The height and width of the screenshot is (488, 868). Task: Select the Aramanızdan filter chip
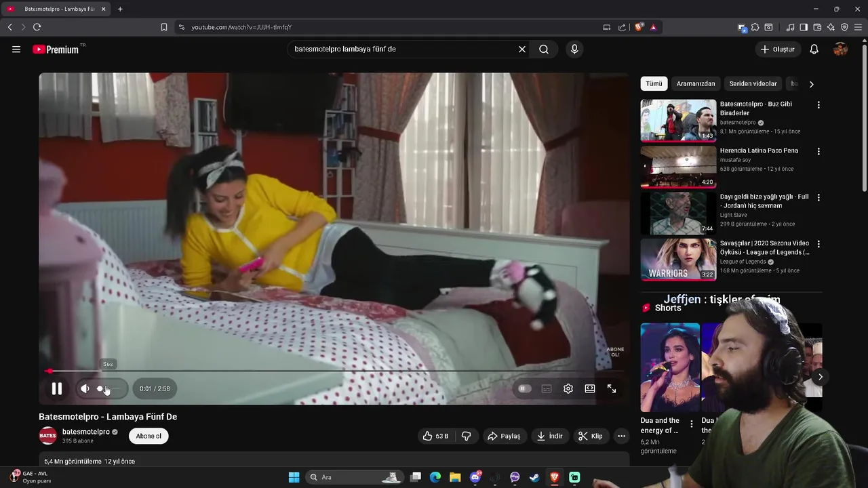696,83
